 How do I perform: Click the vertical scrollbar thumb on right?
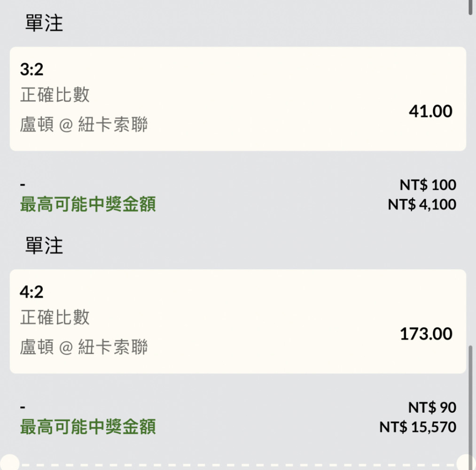tap(470, 407)
